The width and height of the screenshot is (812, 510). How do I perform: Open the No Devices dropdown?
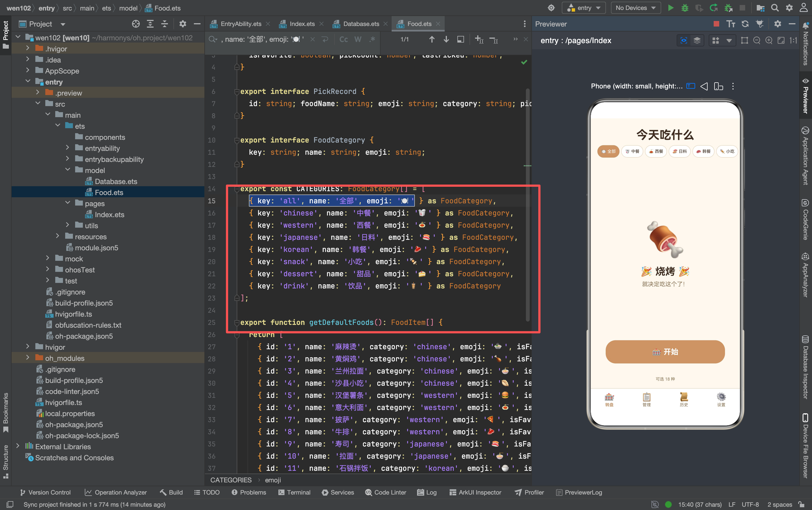tap(635, 8)
